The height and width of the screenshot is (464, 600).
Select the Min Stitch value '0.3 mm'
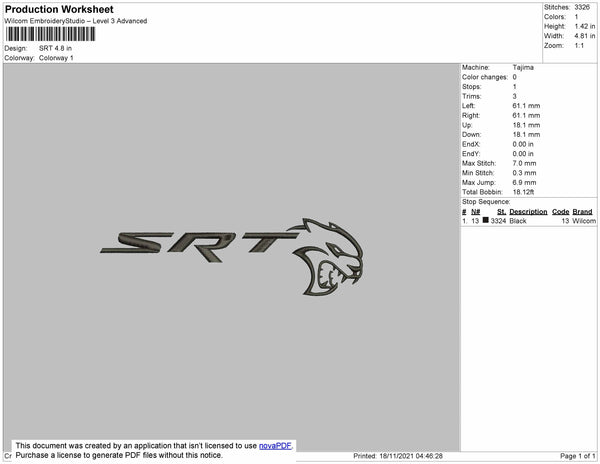point(524,173)
